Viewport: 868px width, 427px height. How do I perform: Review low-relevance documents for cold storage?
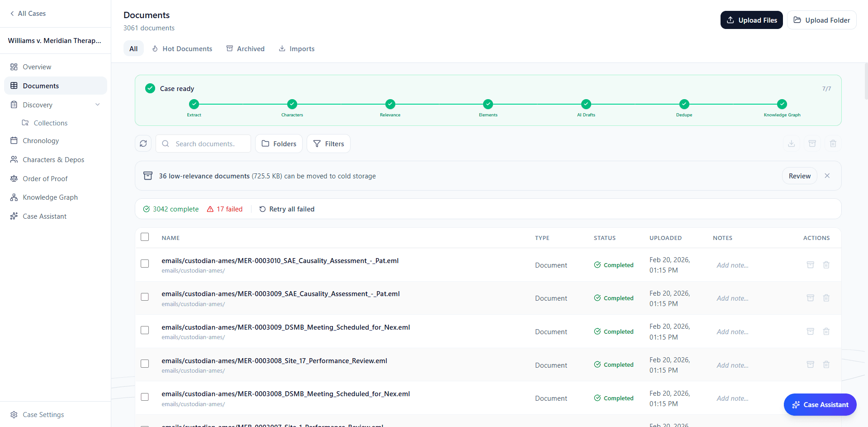coord(799,176)
